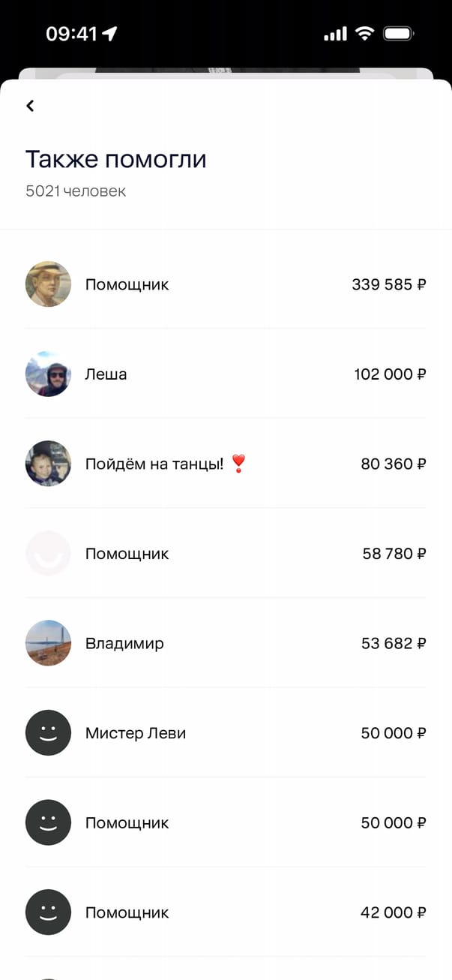
Task: Tap the 5021 человек counter text
Action: 76,191
